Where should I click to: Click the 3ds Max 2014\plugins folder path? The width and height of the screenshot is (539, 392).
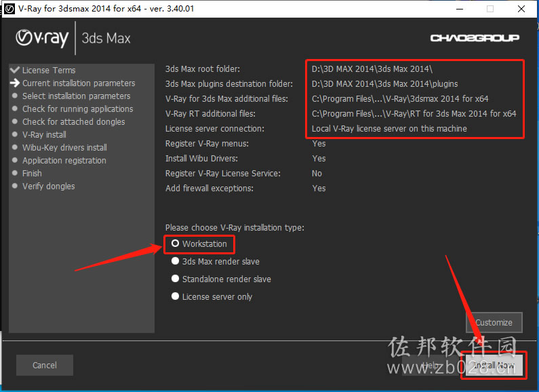tap(384, 84)
